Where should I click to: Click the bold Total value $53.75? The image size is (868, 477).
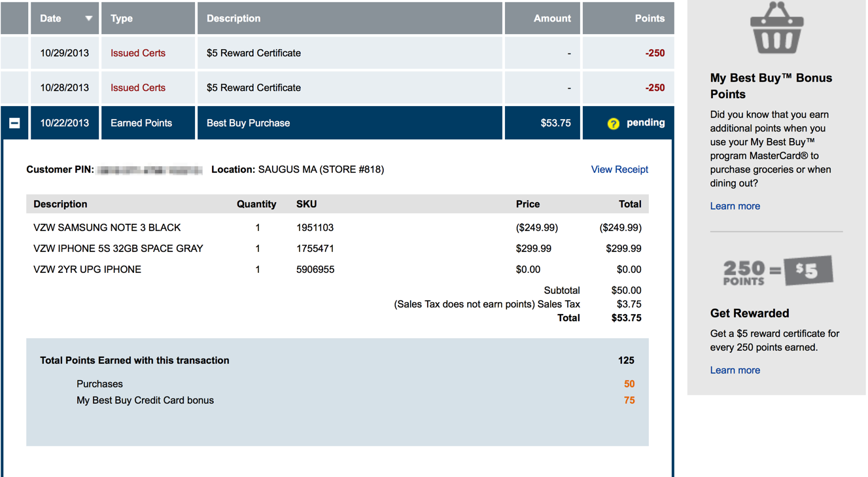coord(626,318)
